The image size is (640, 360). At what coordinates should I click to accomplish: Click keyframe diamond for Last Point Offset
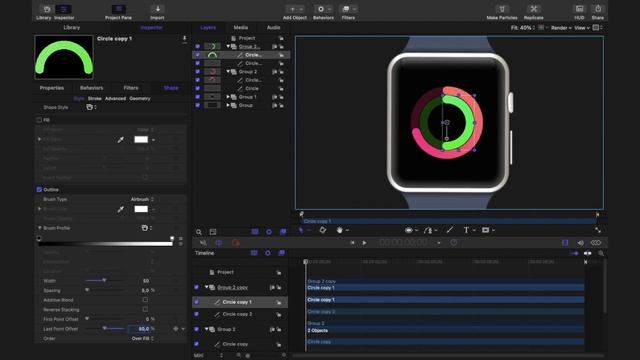point(176,329)
